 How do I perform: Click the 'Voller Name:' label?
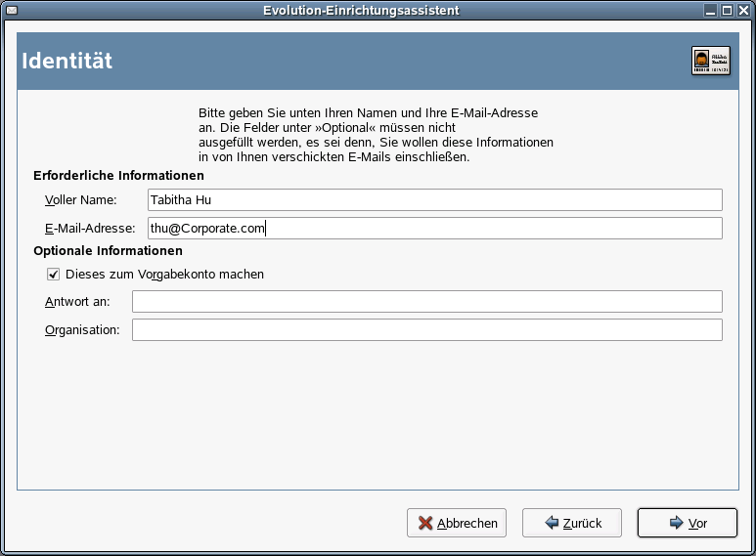[81, 200]
